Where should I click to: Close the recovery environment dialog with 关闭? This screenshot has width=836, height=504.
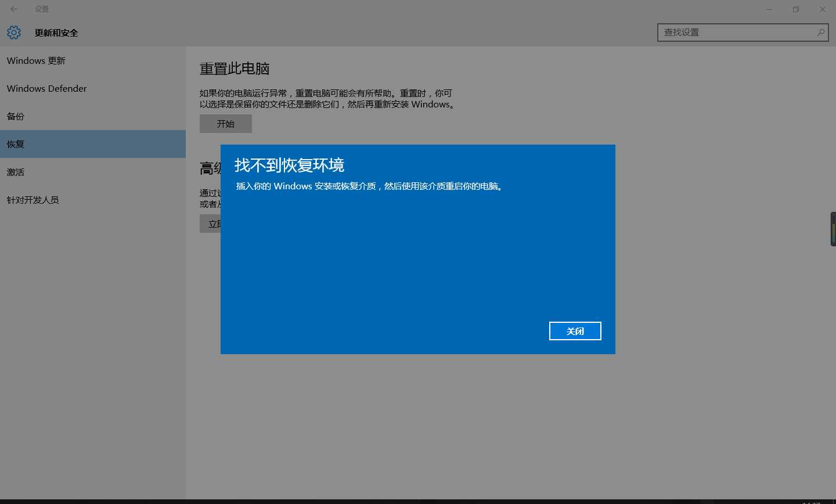[575, 331]
